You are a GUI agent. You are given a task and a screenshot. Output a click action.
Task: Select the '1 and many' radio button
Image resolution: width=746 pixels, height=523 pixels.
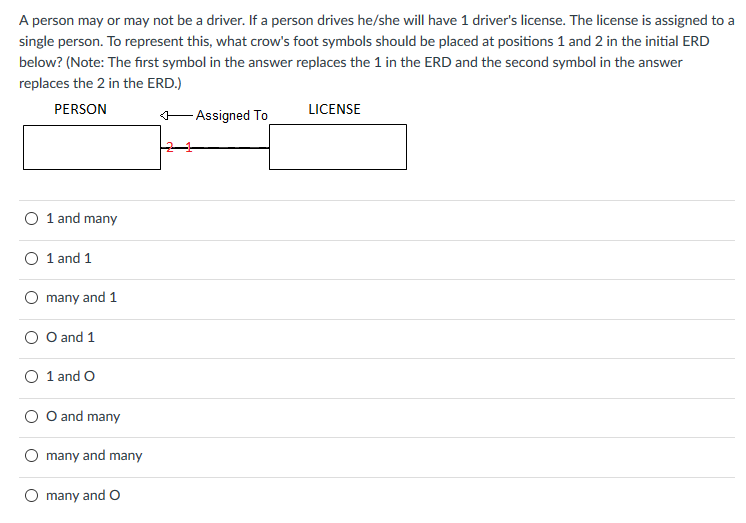(x=31, y=218)
